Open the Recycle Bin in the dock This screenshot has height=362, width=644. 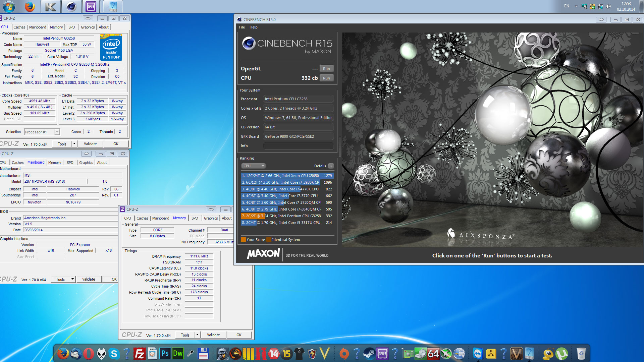(581, 353)
